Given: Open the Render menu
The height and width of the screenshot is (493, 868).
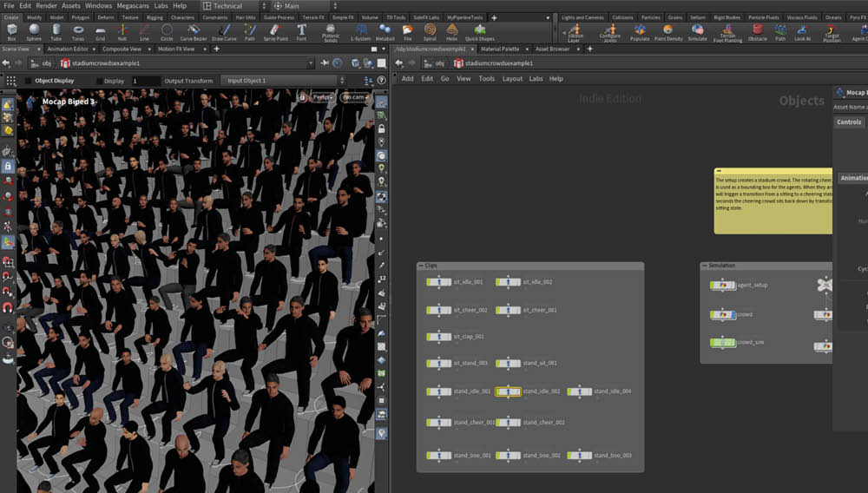Looking at the screenshot, I should point(46,6).
